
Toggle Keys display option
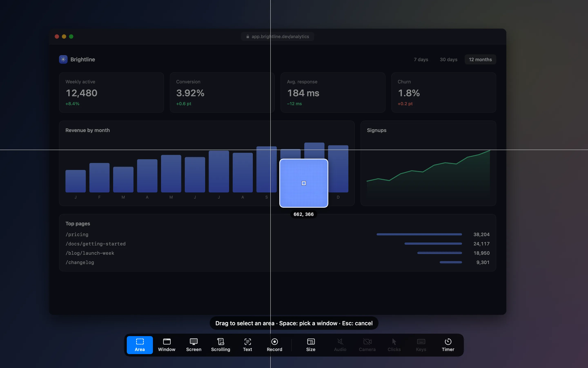tap(421, 345)
